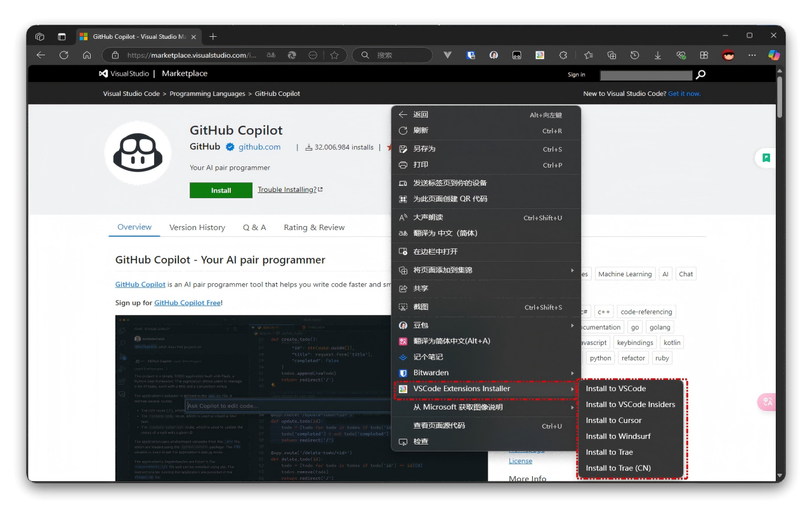Click the green bookmark side widget
Screen dimensions: 812x508
point(766,157)
